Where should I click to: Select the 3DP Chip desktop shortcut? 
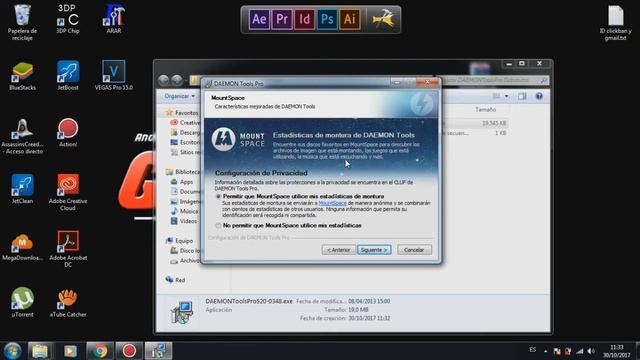coord(68,19)
